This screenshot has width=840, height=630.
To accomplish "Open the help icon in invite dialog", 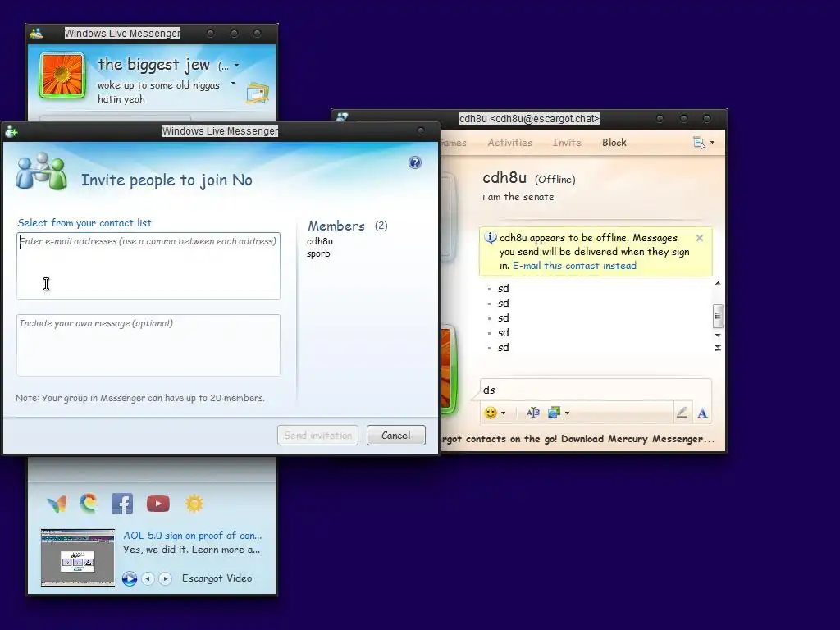I will point(414,162).
